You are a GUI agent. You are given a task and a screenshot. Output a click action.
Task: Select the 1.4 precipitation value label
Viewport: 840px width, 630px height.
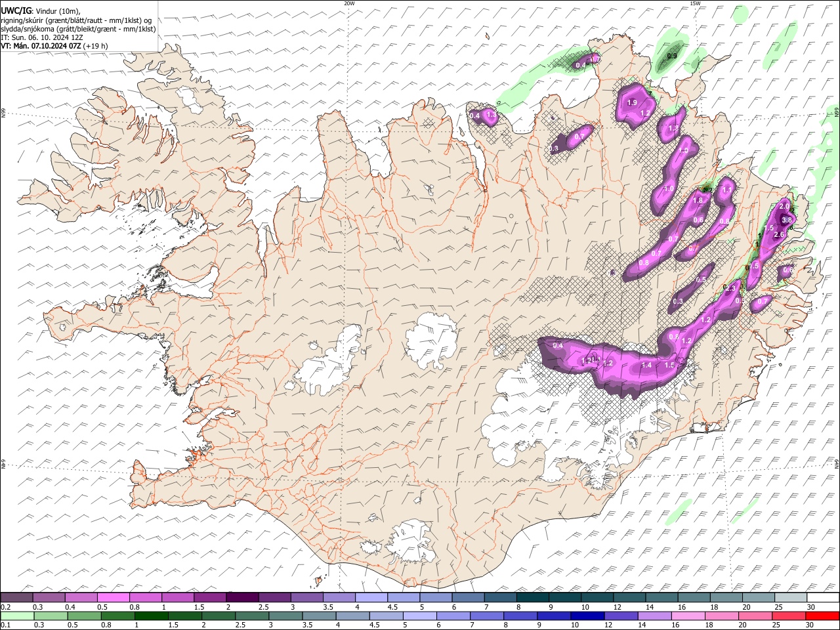(646, 366)
